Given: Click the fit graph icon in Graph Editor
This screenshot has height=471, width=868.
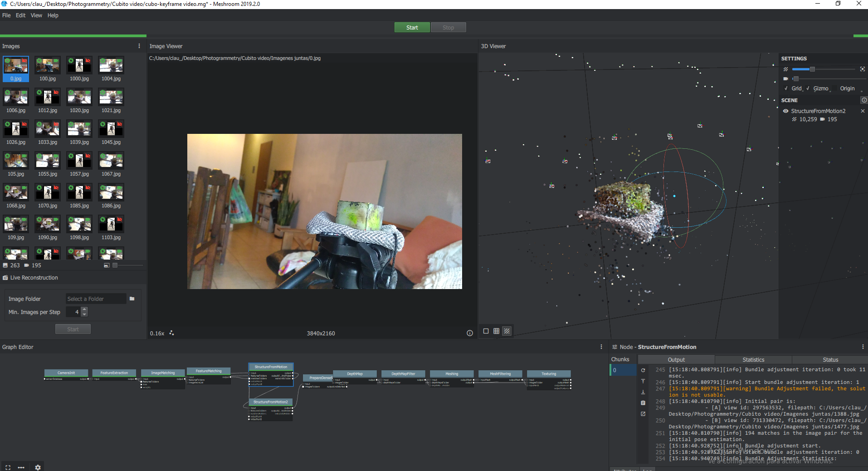Looking at the screenshot, I should pos(8,467).
